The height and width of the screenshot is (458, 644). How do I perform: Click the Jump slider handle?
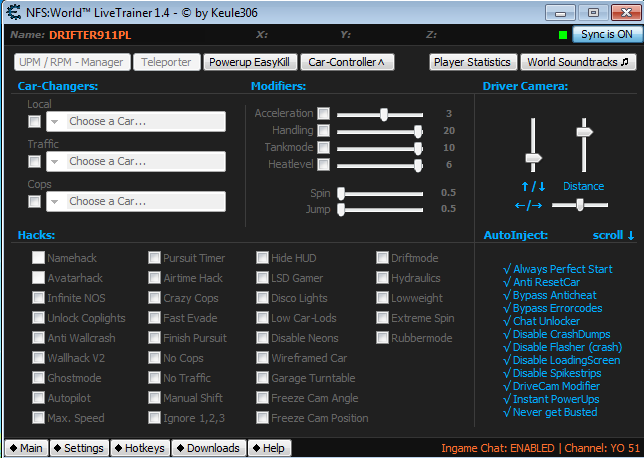click(341, 210)
